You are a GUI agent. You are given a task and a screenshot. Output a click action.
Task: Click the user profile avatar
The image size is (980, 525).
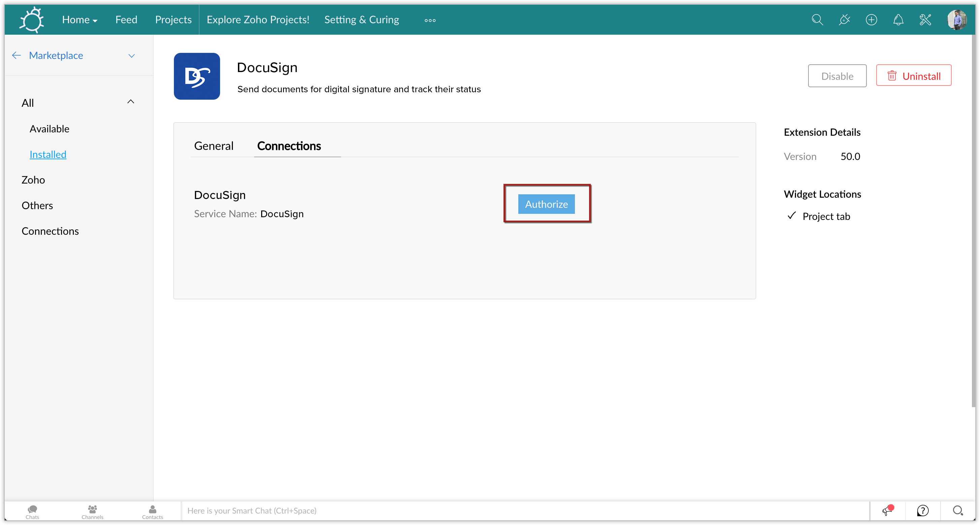[956, 20]
